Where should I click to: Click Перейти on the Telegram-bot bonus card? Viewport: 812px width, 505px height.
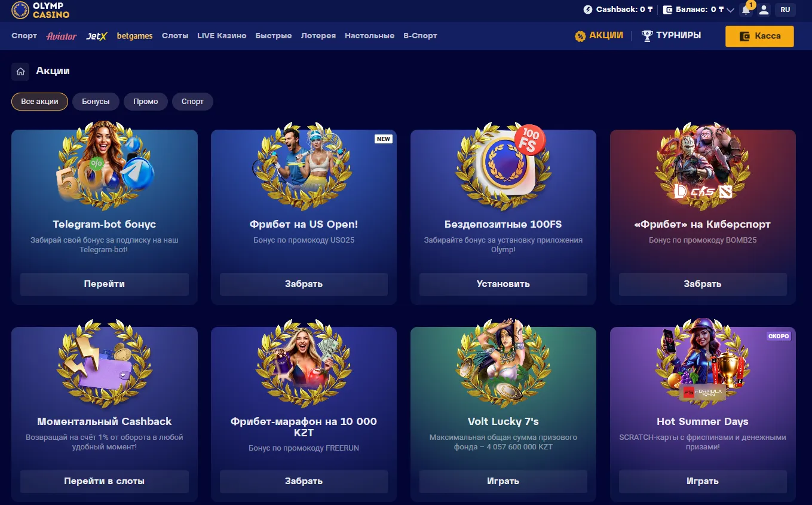pos(105,284)
